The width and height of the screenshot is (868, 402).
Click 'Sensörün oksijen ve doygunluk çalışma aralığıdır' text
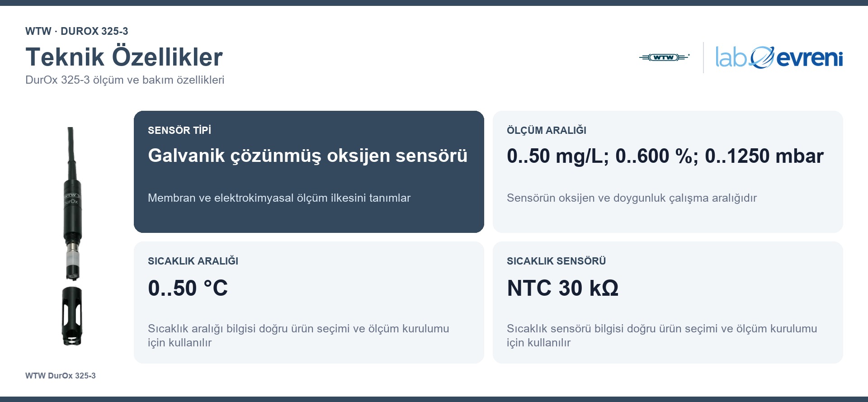click(632, 198)
